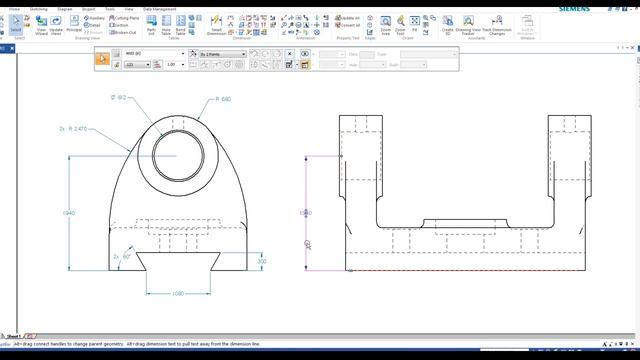Select the 2x 60° angle dimension

[x=122, y=257]
